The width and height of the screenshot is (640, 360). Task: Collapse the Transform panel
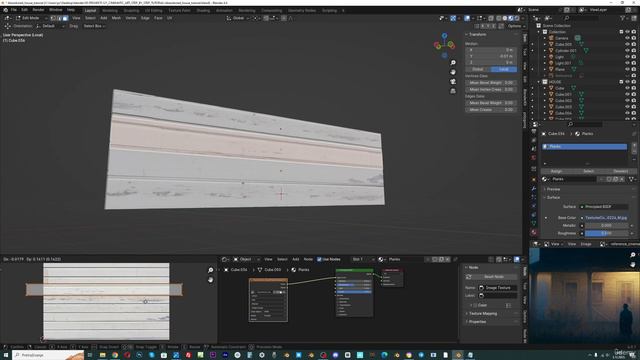click(476, 35)
